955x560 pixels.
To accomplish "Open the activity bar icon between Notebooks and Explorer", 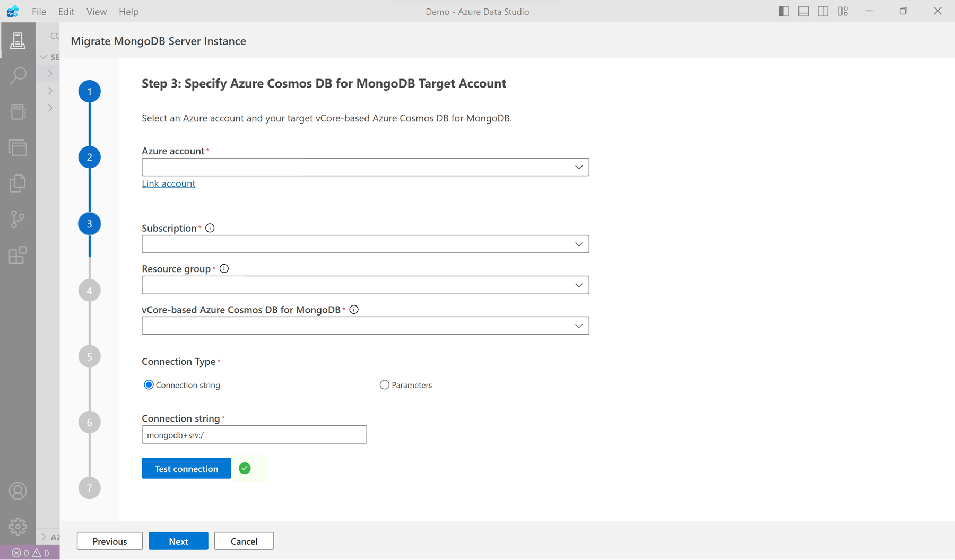I will coord(18,147).
